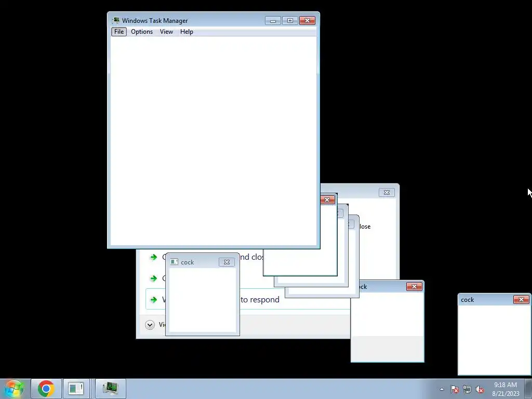Click the muted volume tray icon
532x399 pixels.
(x=480, y=389)
